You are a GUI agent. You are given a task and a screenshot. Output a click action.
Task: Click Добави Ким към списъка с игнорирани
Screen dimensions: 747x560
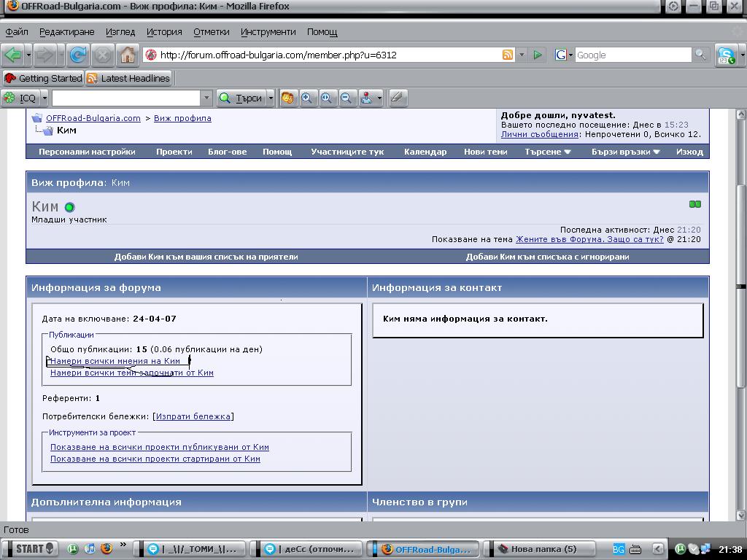pyautogui.click(x=547, y=257)
